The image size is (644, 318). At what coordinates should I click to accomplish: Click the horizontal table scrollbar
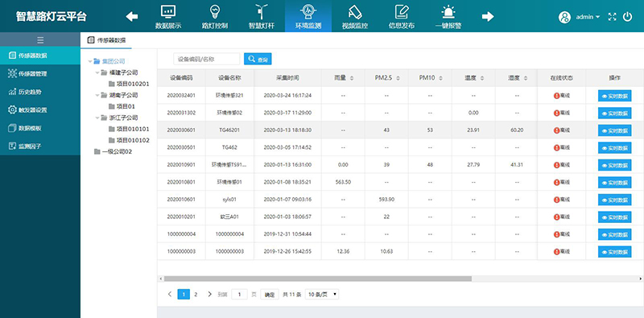pyautogui.click(x=318, y=279)
